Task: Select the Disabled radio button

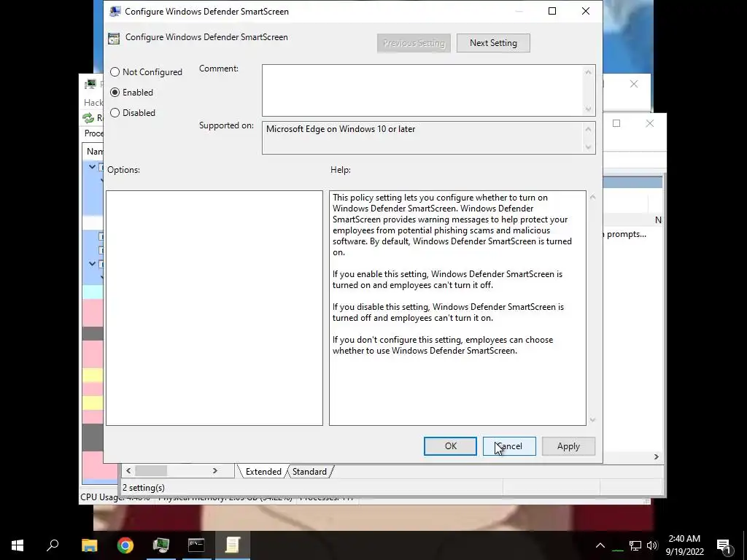Action: [133, 113]
